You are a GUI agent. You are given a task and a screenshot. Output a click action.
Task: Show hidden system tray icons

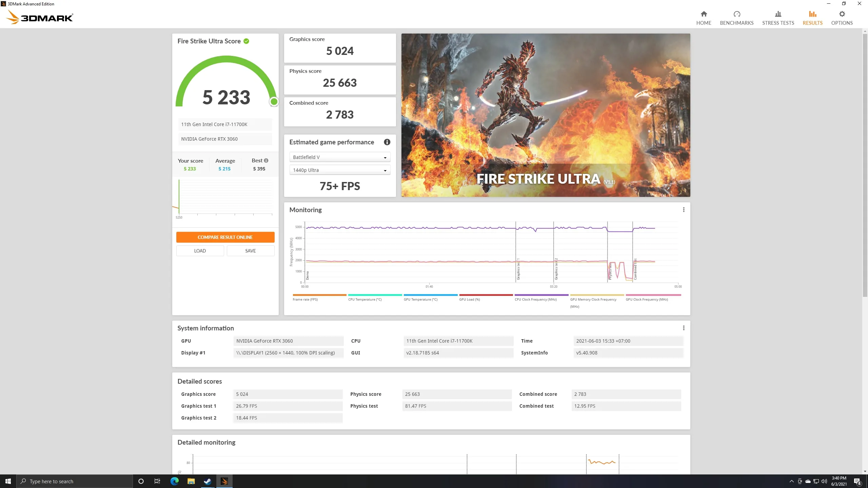(x=792, y=481)
